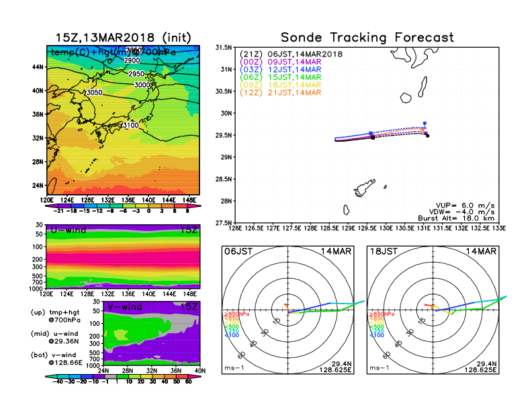Click the 3000 contour label

142,85
